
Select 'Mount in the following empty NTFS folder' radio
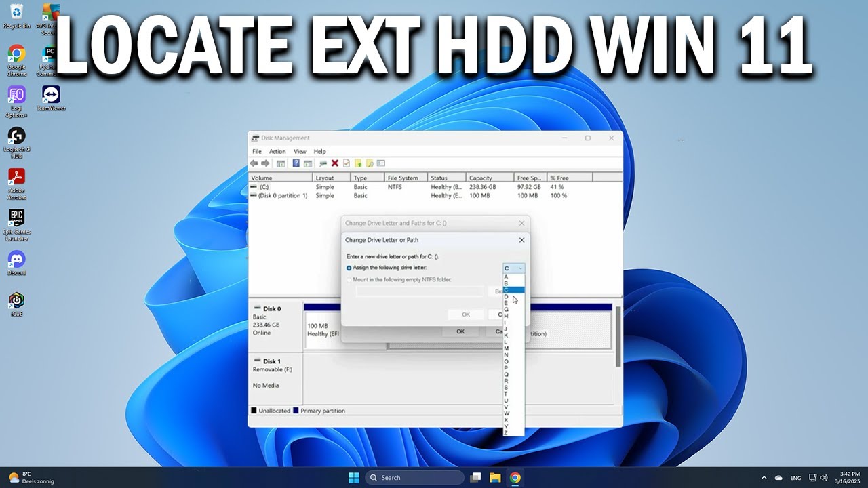tap(349, 280)
